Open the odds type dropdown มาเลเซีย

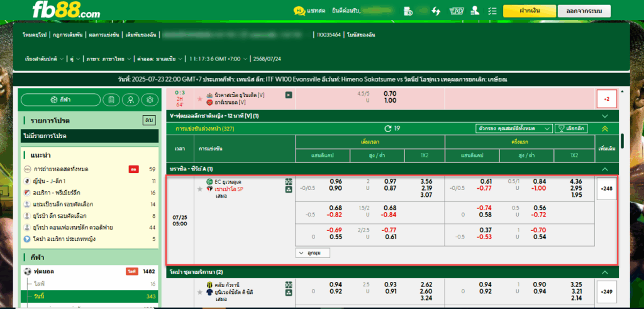tap(160, 59)
